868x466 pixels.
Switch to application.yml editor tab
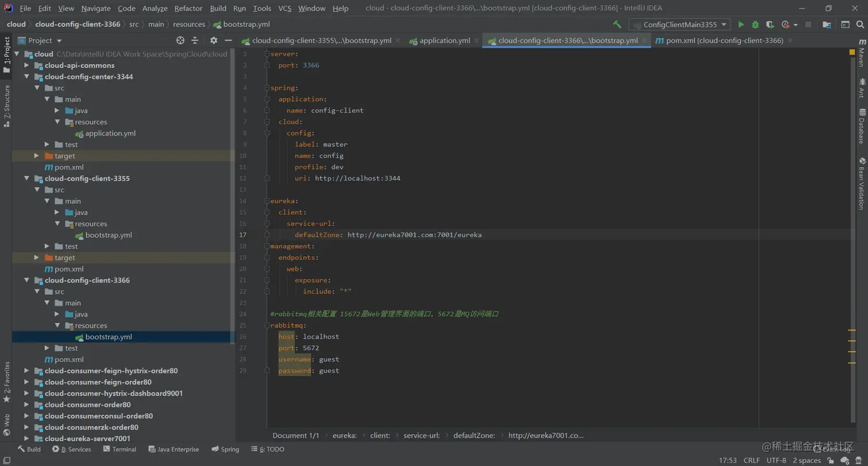(x=444, y=41)
